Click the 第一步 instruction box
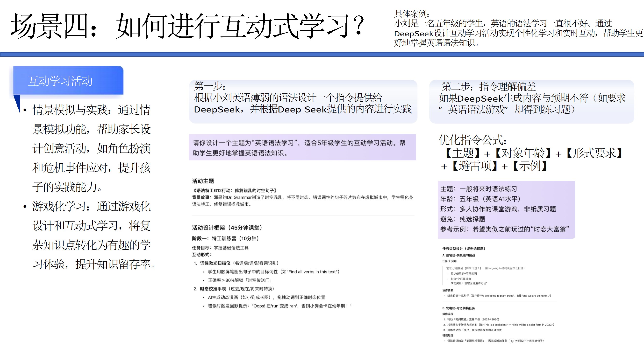This screenshot has width=644, height=362. pyautogui.click(x=303, y=101)
